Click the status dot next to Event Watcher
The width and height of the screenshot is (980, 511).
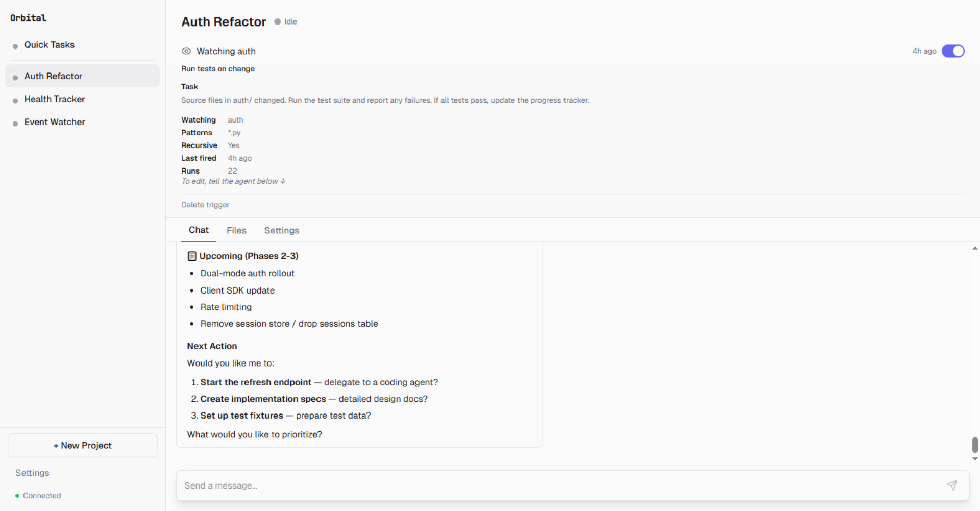click(x=15, y=122)
